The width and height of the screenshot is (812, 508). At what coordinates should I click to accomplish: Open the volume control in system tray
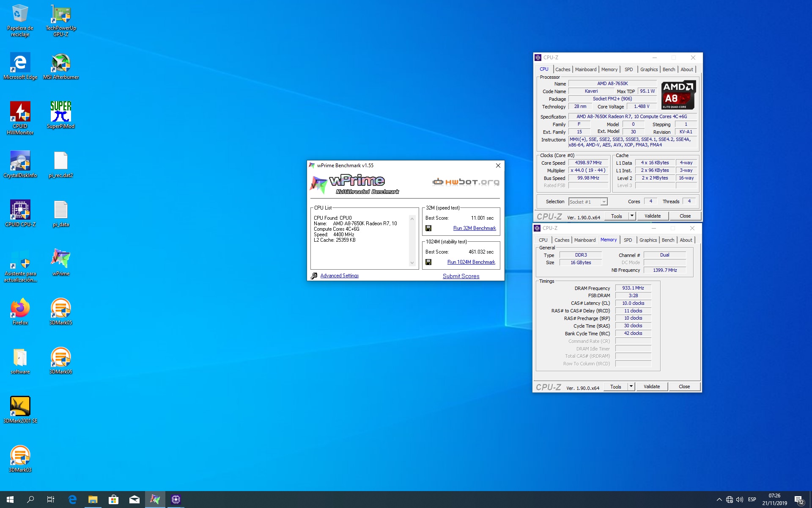point(740,500)
